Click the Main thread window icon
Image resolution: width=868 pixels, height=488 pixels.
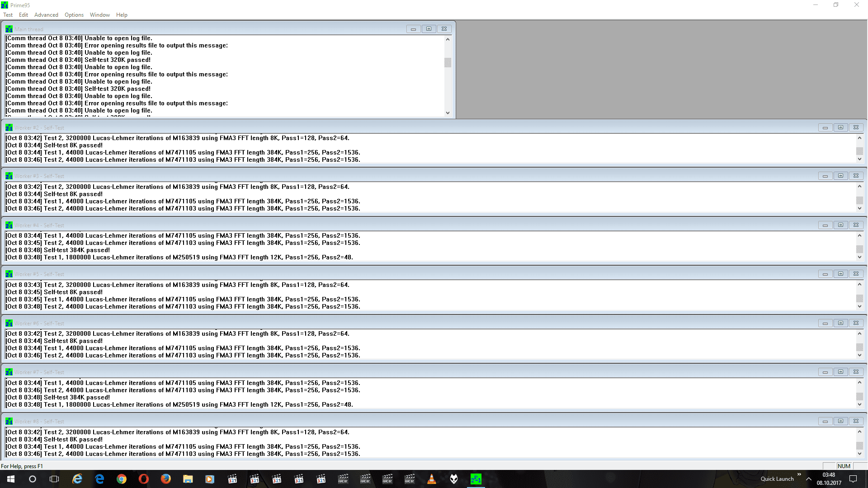click(9, 29)
